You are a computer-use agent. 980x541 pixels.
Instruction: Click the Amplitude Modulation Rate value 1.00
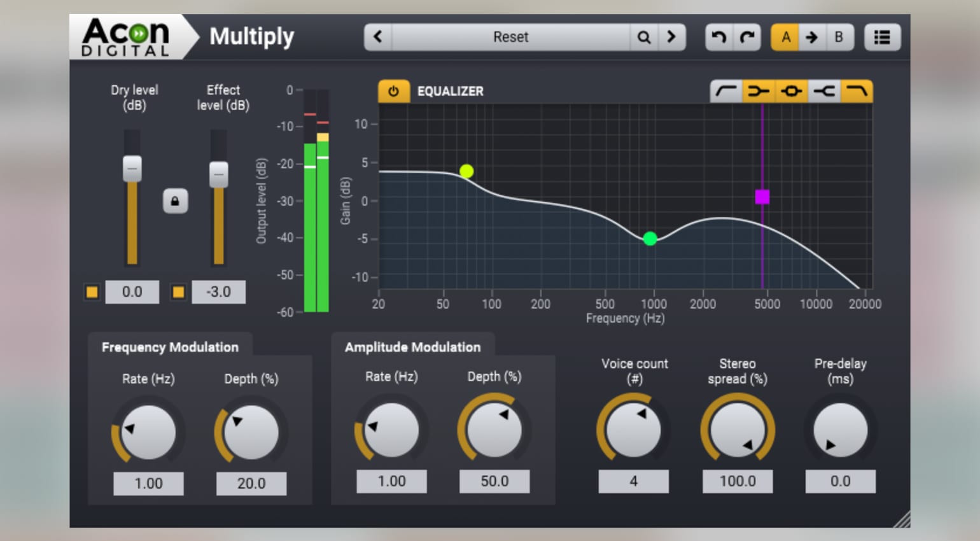coord(391,482)
